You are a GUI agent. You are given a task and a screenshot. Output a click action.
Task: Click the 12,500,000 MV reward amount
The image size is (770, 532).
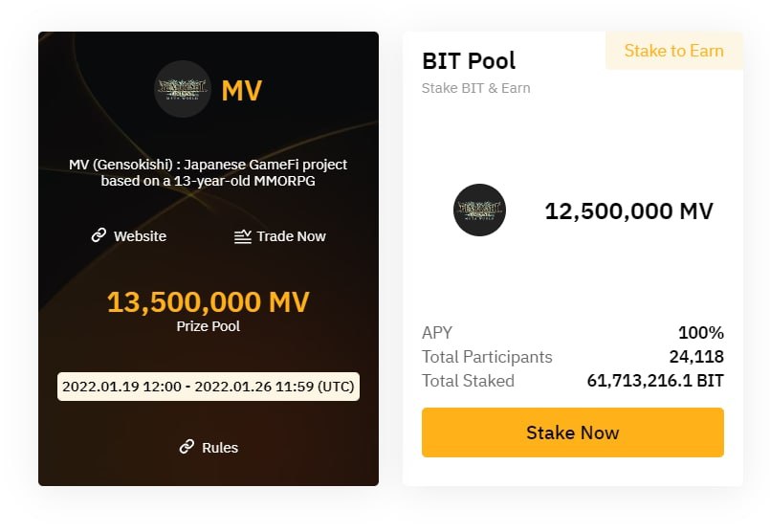point(628,211)
